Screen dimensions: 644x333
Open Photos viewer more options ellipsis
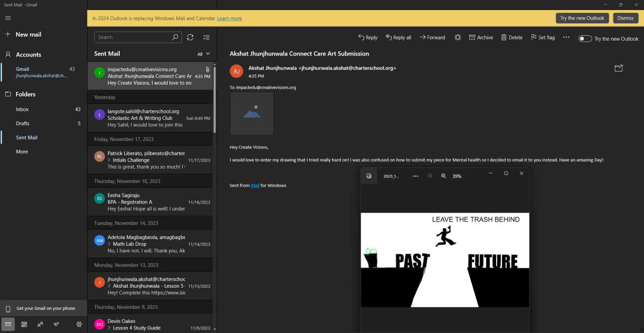[415, 176]
